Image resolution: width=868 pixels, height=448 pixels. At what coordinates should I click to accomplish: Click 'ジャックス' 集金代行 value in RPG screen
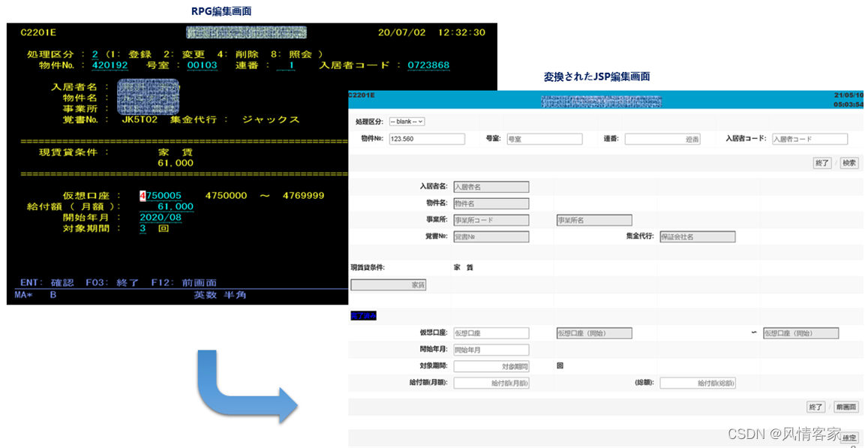tap(271, 119)
